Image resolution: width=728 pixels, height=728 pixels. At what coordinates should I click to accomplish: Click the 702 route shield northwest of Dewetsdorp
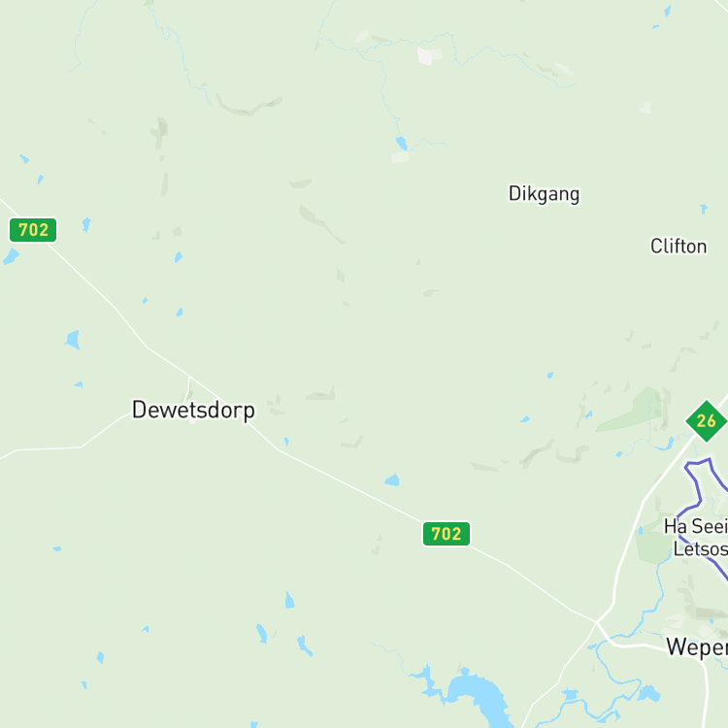(33, 230)
